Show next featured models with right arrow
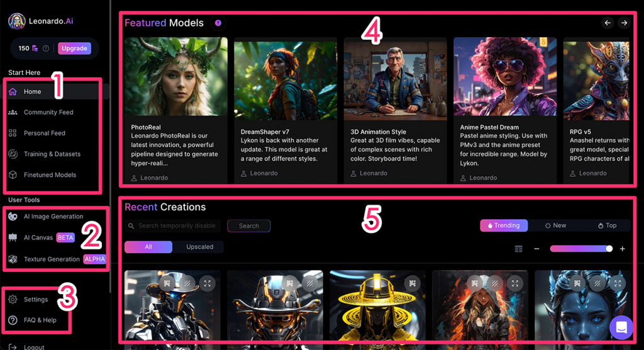644x350 pixels. (624, 23)
